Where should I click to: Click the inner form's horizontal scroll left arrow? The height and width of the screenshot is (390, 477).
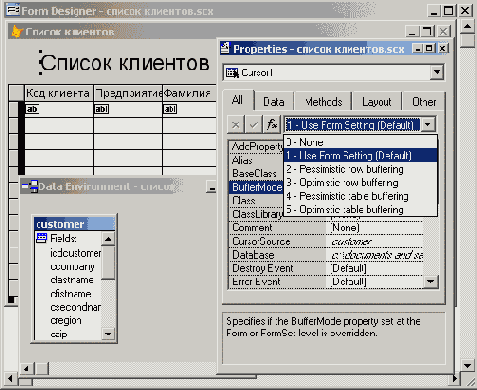pos(26,369)
